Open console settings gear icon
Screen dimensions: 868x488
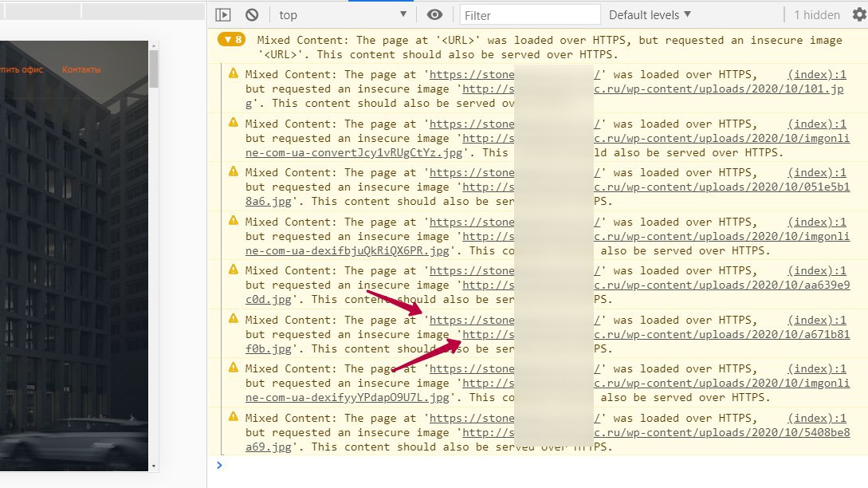[x=860, y=15]
